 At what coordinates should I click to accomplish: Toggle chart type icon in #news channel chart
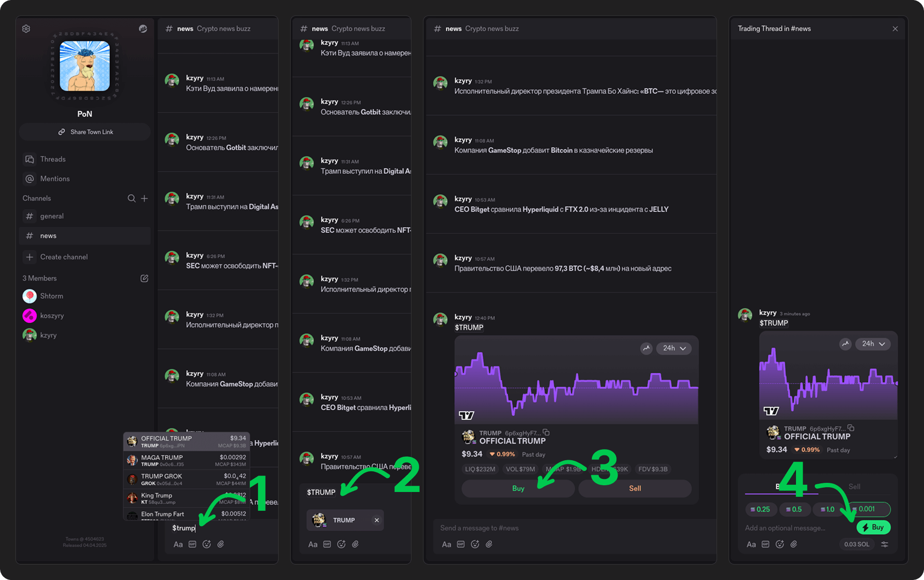[x=646, y=348]
